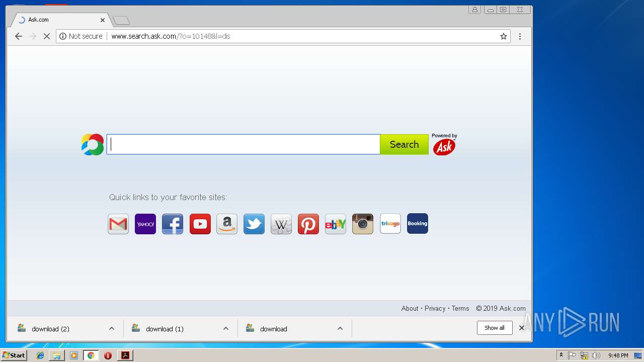
Task: Click the Chrome taskbar button
Action: tap(91, 355)
